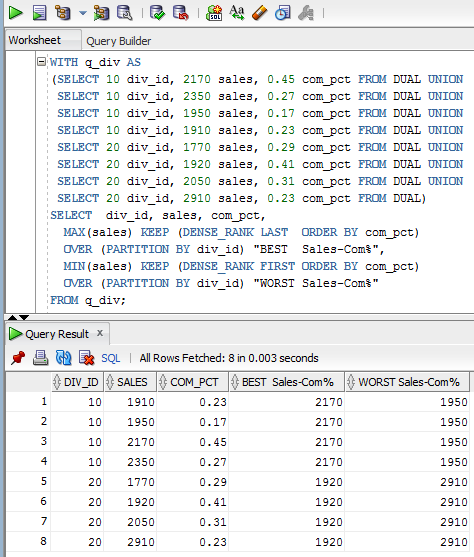The height and width of the screenshot is (557, 474).
Task: Click the SQL Tuning Advisor icon
Action: click(125, 13)
